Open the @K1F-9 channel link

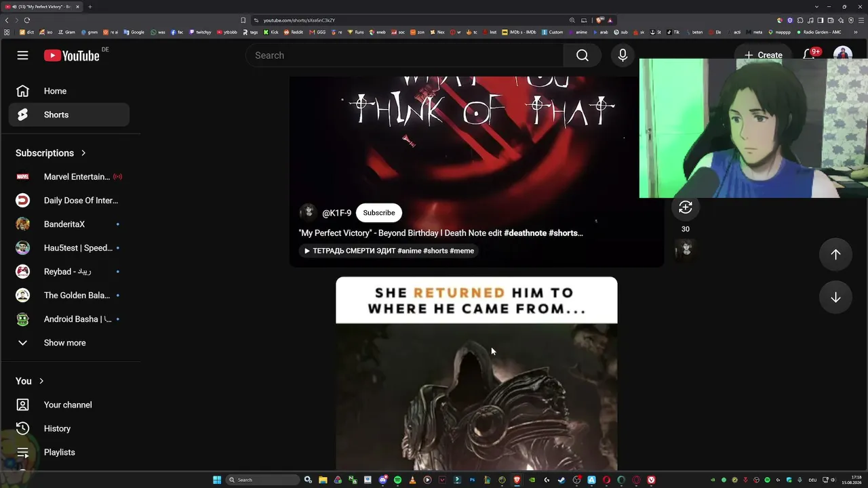336,213
